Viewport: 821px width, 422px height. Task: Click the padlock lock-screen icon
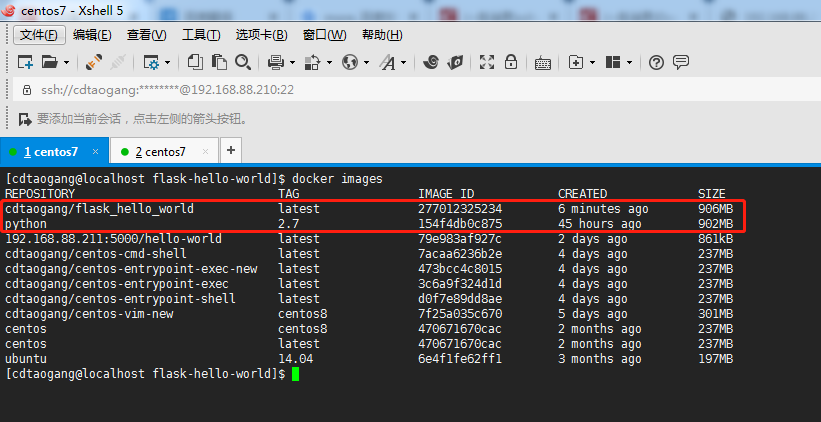(x=511, y=62)
